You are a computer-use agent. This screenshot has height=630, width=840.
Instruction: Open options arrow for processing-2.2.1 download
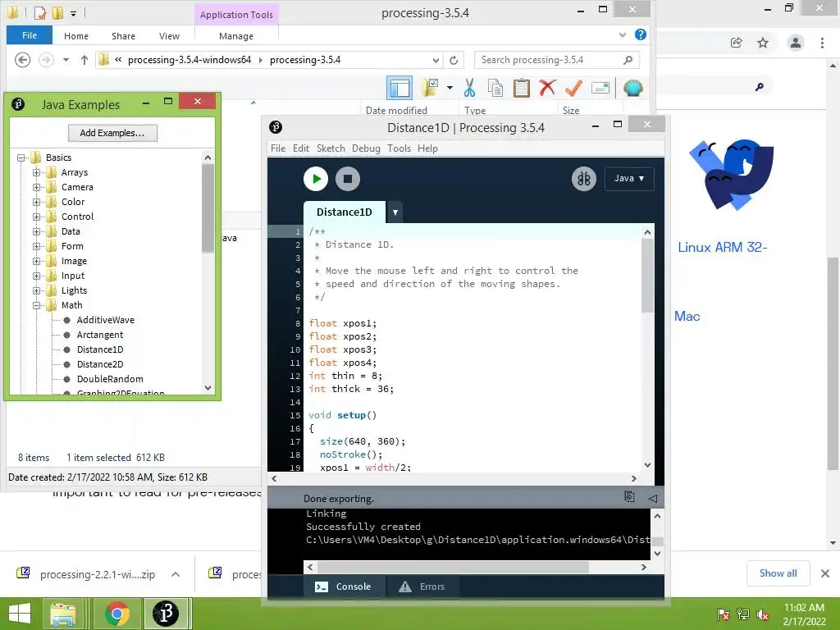[176, 574]
